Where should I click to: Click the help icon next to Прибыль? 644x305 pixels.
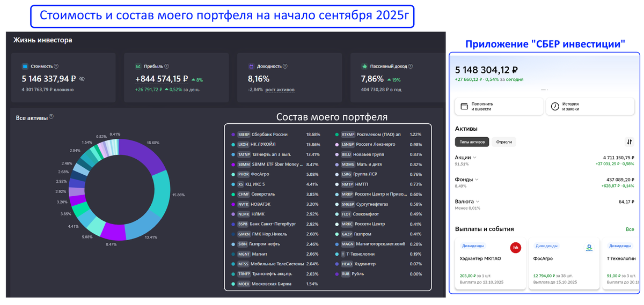coord(167,66)
